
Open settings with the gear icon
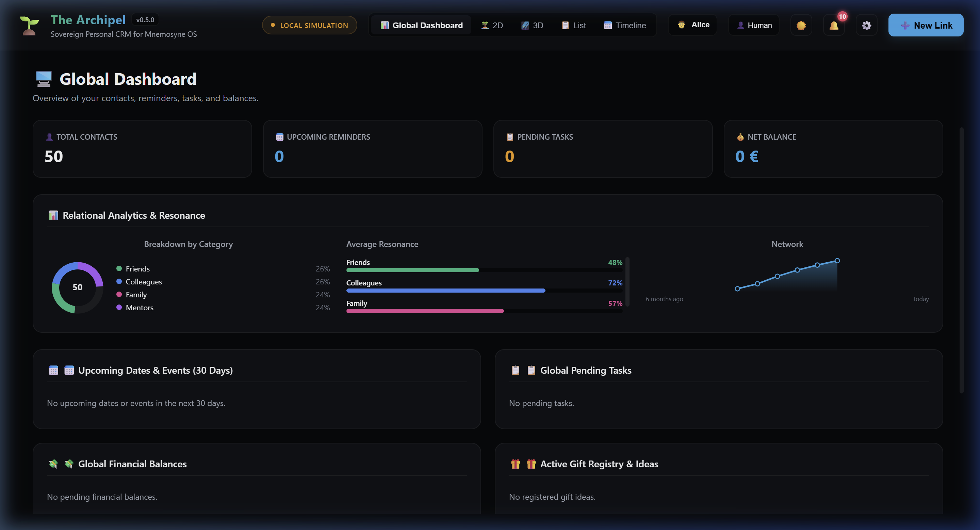point(866,25)
